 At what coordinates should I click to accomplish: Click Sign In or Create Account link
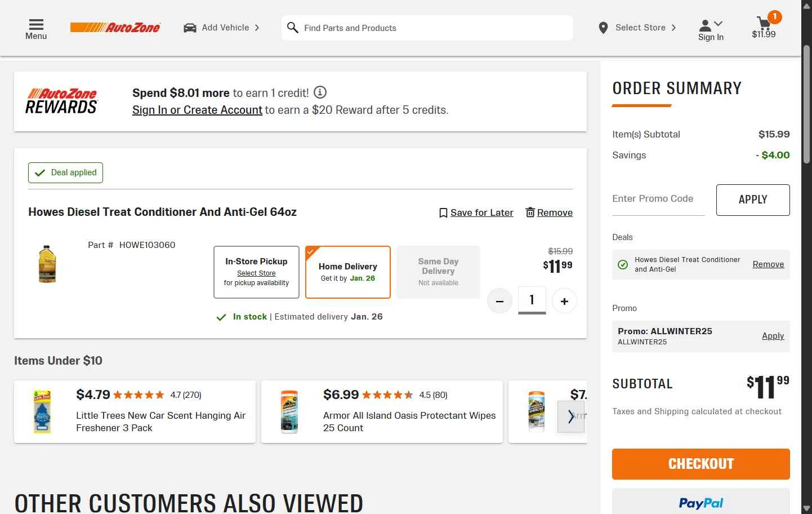(x=197, y=110)
